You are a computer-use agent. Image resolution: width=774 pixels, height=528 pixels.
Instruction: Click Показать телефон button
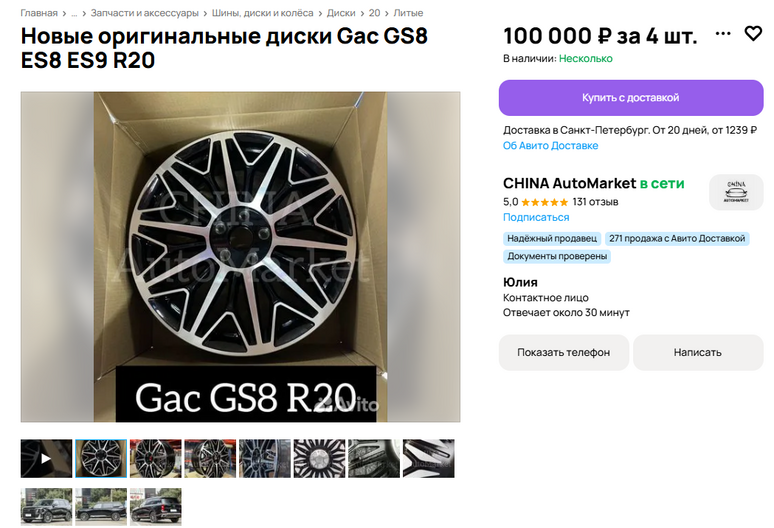point(564,352)
